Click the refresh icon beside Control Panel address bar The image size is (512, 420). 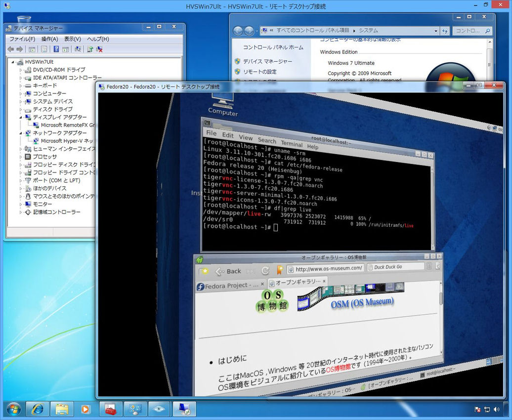point(445,31)
